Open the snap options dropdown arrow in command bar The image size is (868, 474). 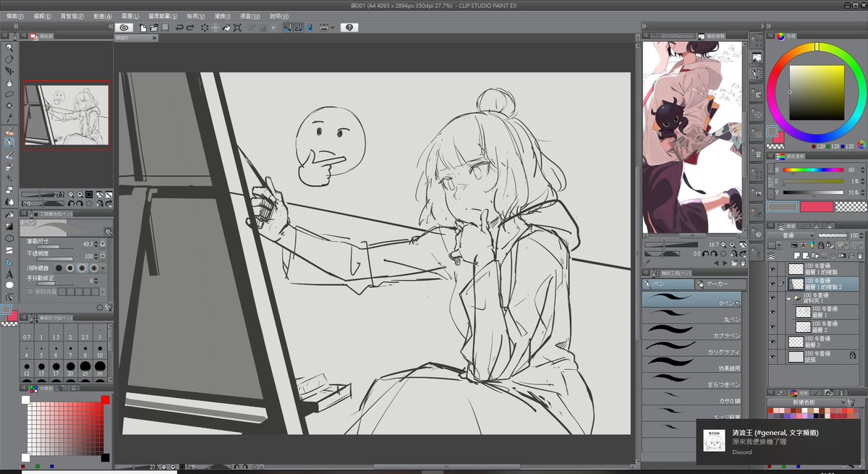[333, 27]
